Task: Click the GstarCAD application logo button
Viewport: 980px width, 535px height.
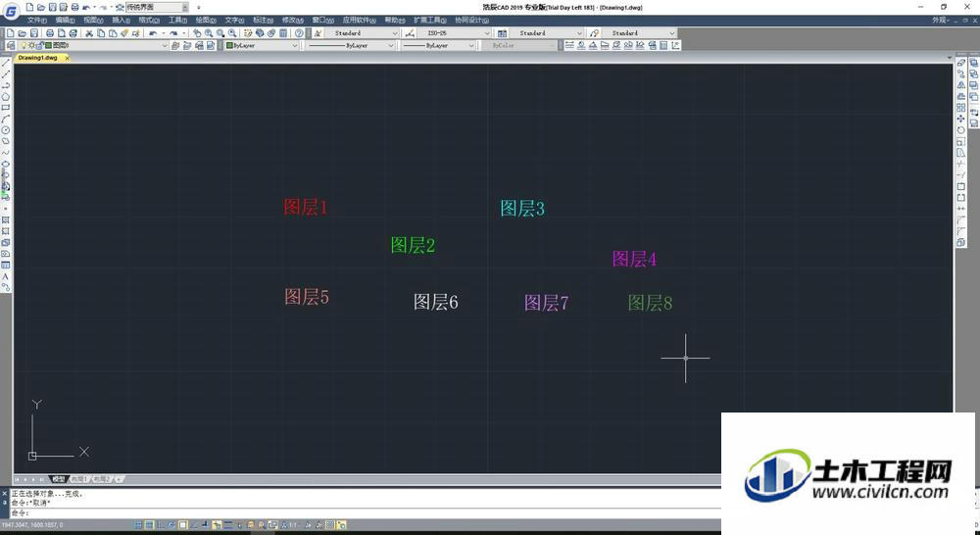Action: click(11, 11)
